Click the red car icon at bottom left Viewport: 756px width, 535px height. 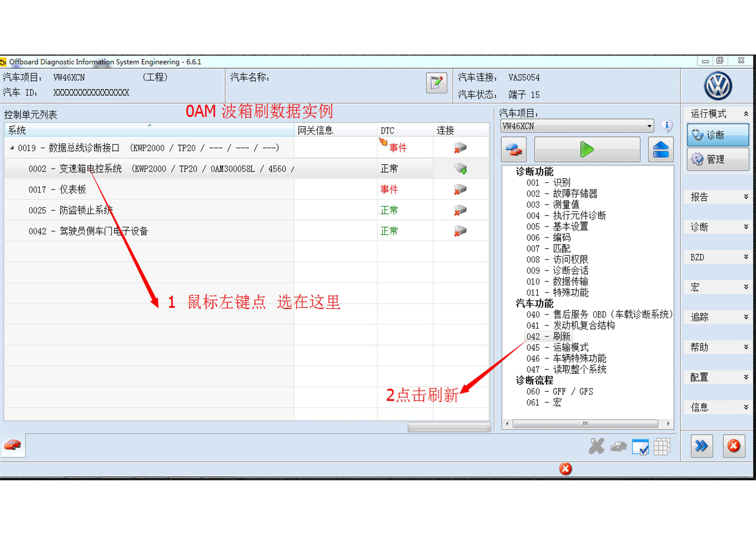pos(13,445)
